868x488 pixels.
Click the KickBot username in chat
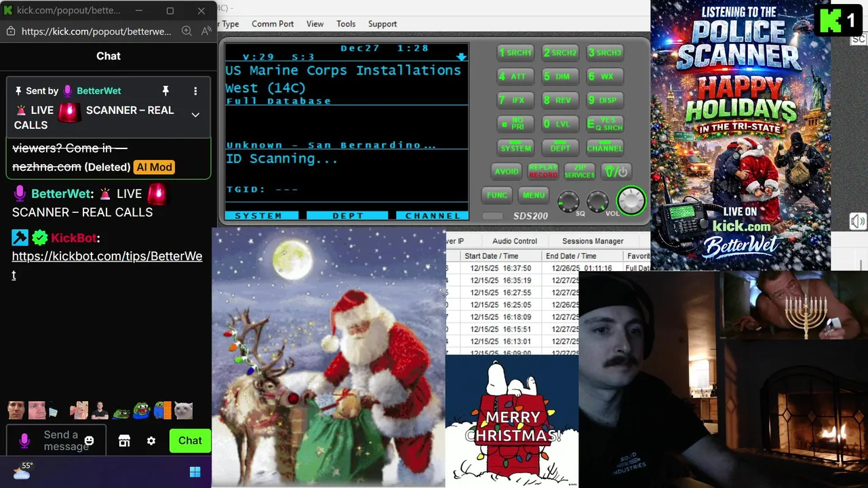click(x=73, y=238)
